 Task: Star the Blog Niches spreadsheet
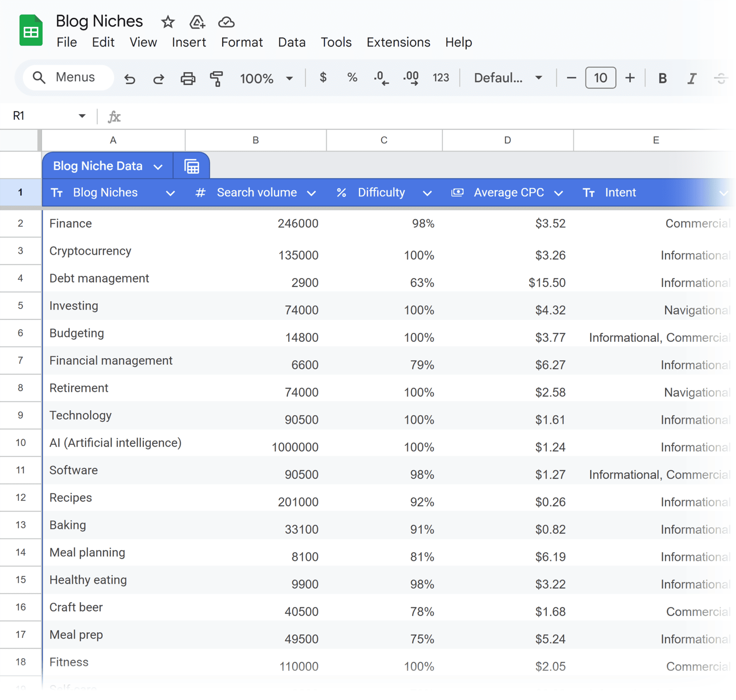(168, 22)
